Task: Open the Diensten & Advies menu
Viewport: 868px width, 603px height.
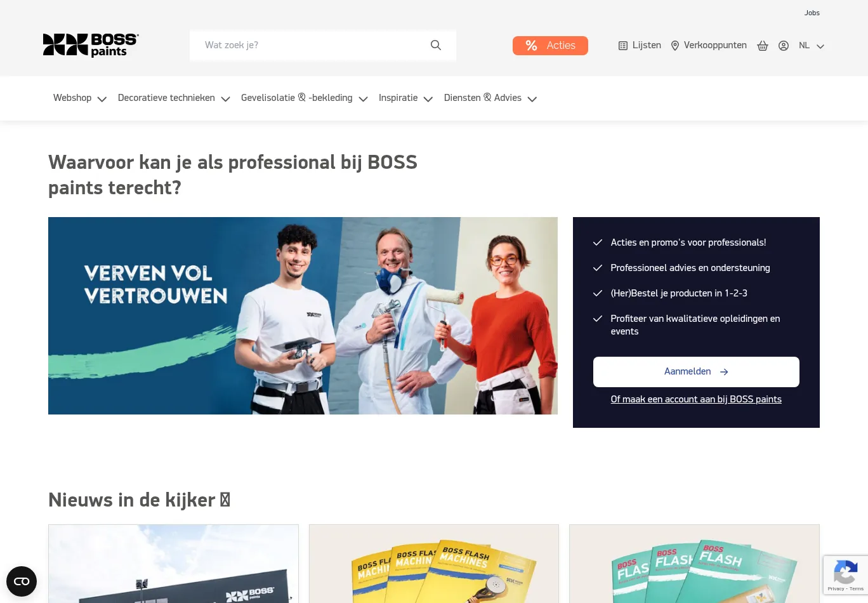Action: 490,98
